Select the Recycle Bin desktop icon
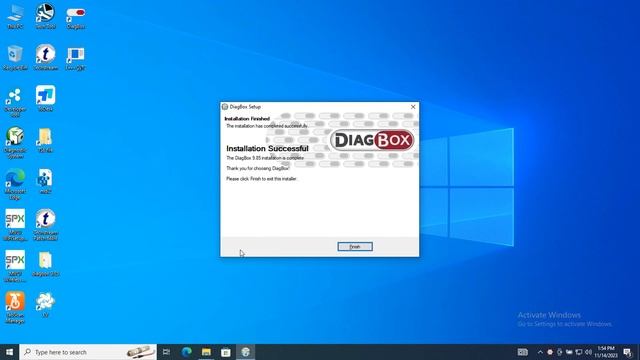This screenshot has width=640, height=360. [x=15, y=58]
